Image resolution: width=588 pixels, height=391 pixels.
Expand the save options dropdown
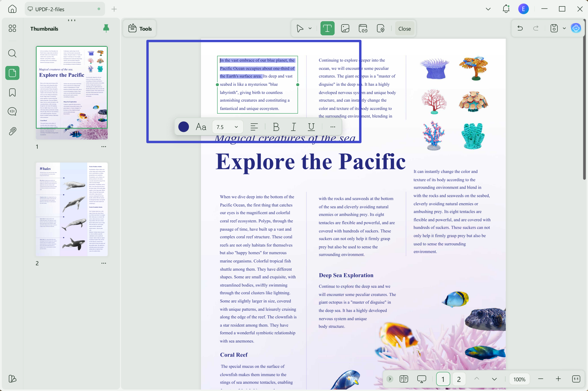click(564, 28)
